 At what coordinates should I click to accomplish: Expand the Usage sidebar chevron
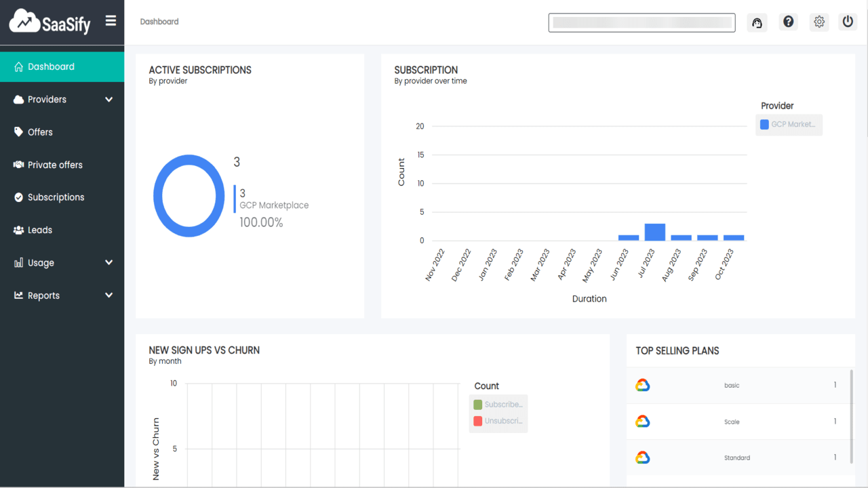tap(109, 263)
